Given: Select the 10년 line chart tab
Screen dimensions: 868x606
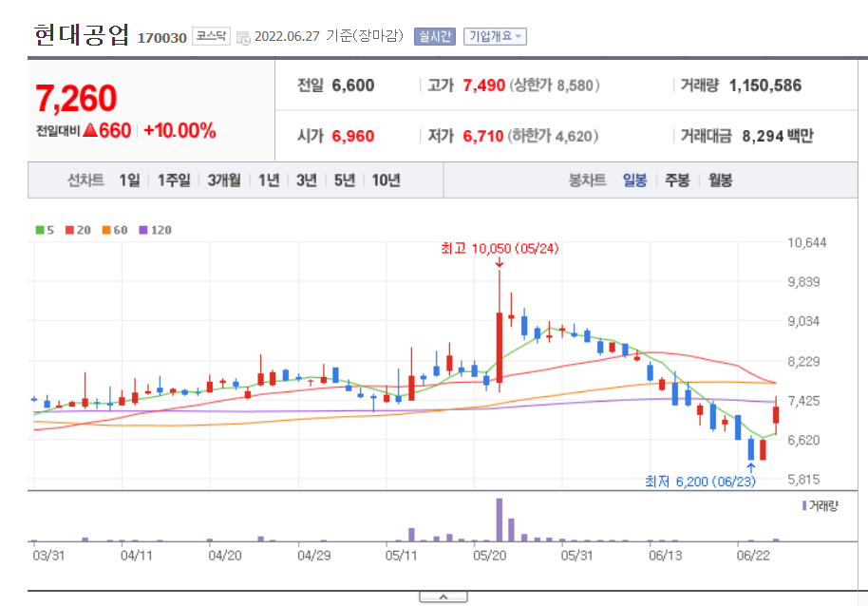Looking at the screenshot, I should 386,180.
